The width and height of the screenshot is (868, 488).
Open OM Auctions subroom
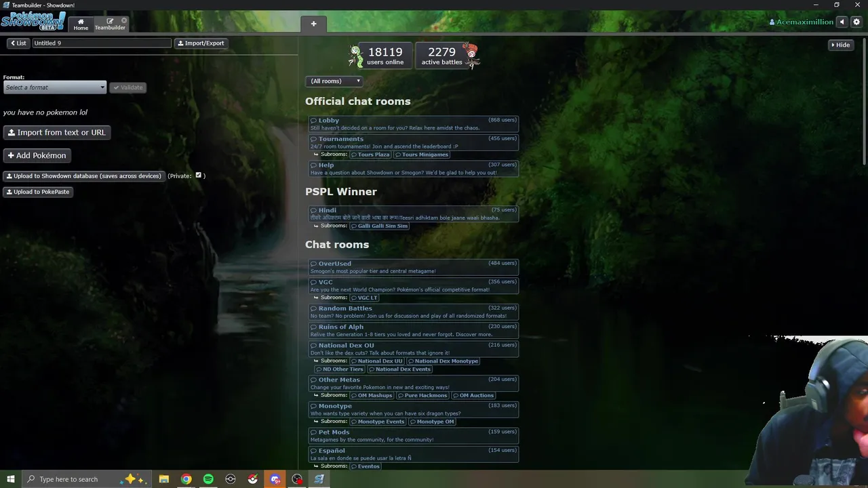(473, 395)
